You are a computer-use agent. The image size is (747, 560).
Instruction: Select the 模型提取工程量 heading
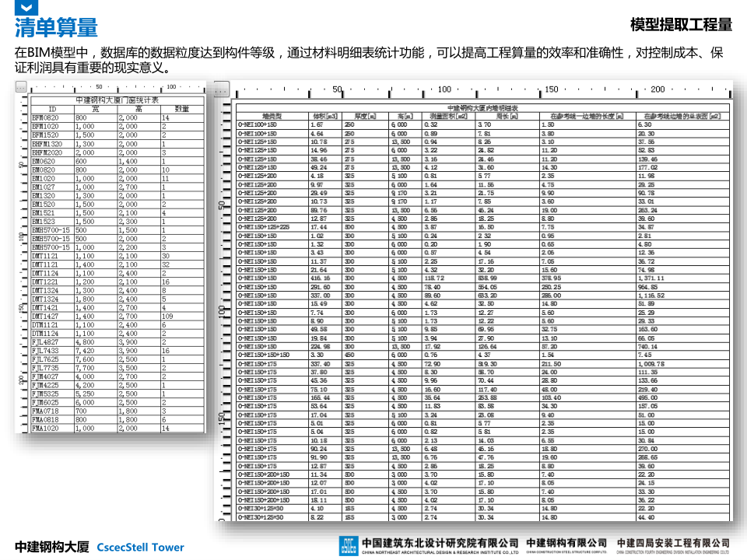point(681,24)
